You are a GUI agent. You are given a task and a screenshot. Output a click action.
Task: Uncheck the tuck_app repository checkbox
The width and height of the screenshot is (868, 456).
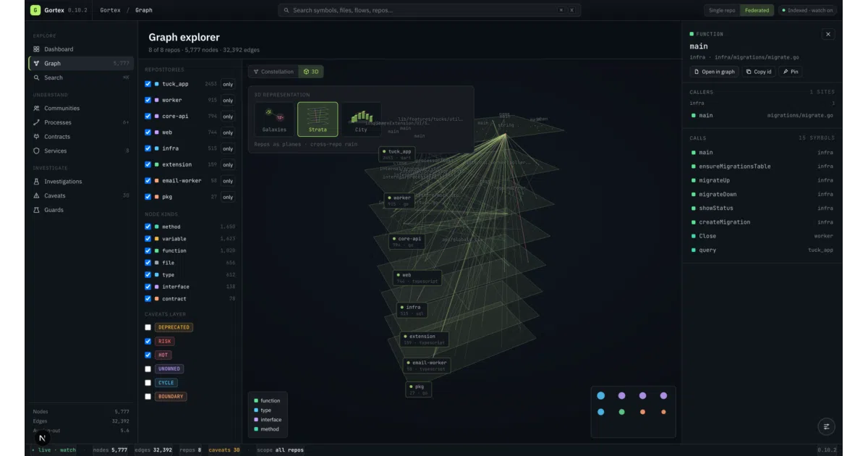click(x=148, y=84)
